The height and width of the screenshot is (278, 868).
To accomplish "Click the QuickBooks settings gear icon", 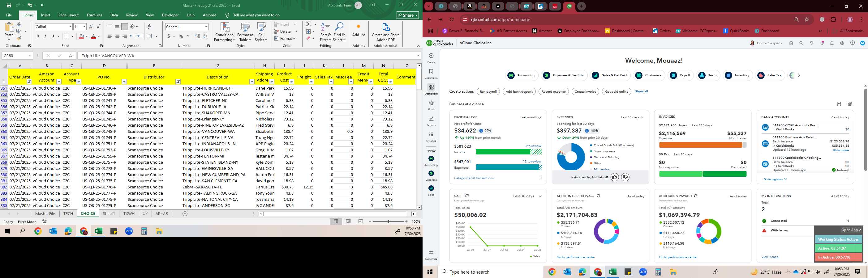I will click(842, 43).
